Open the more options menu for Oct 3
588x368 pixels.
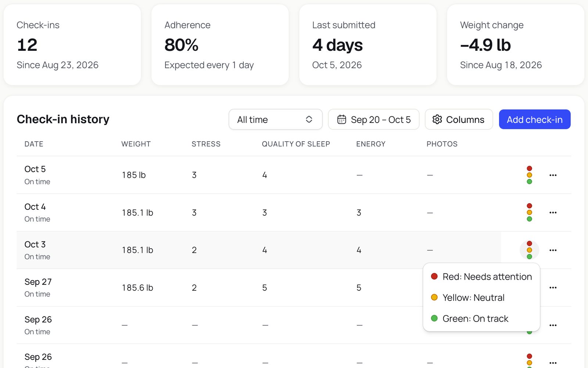pyautogui.click(x=553, y=250)
